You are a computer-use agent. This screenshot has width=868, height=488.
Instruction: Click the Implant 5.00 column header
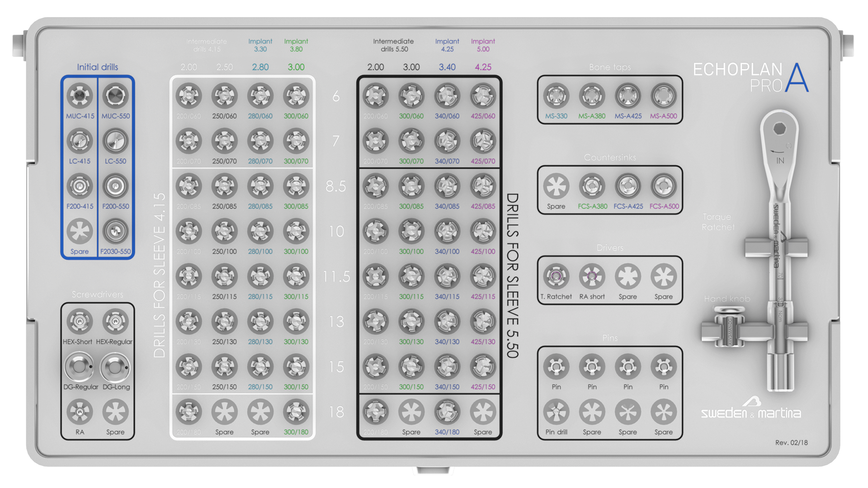pos(483,45)
